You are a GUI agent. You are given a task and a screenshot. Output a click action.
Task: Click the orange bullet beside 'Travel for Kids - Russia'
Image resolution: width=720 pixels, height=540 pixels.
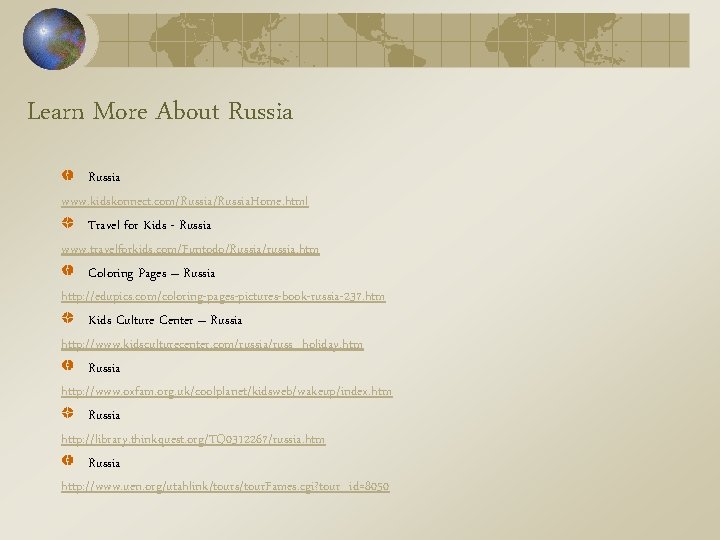[x=68, y=223]
